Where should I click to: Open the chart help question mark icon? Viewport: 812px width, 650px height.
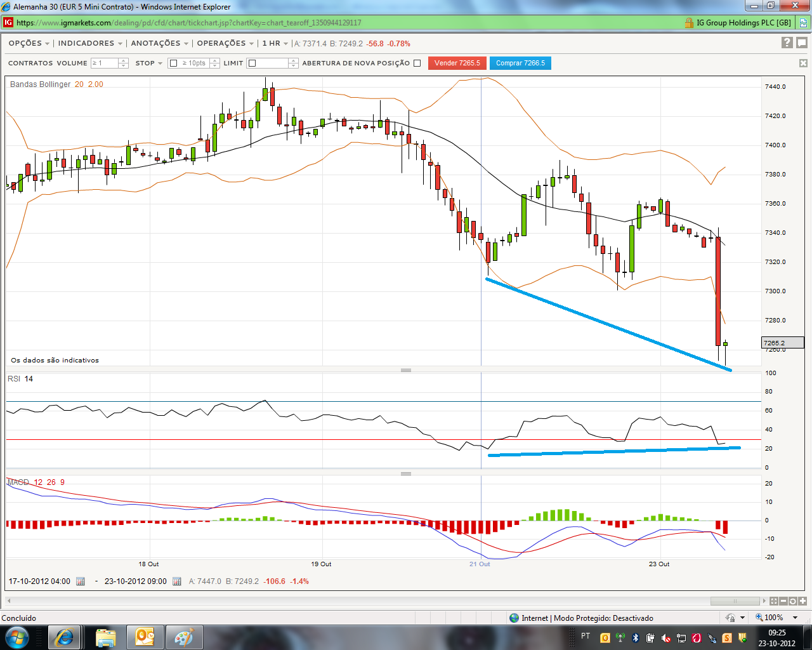tap(787, 43)
